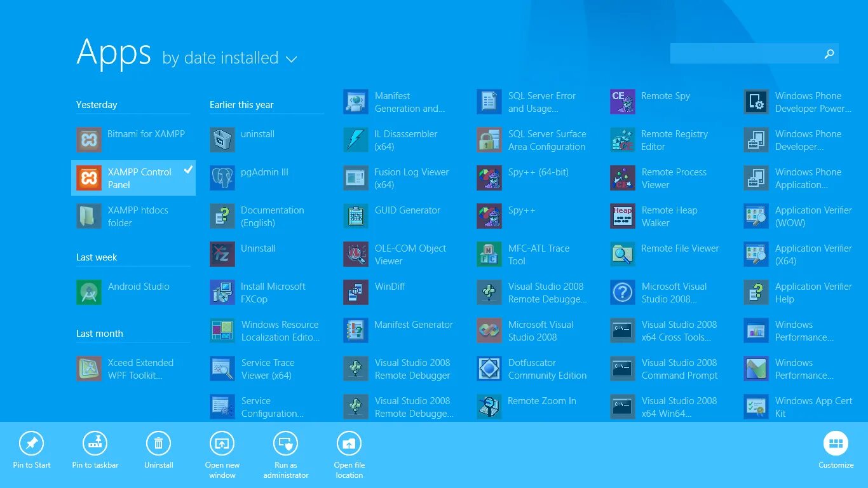Image resolution: width=868 pixels, height=488 pixels.
Task: Click 'Visual Studio 2008 x64 Win64' label
Action: (x=679, y=407)
